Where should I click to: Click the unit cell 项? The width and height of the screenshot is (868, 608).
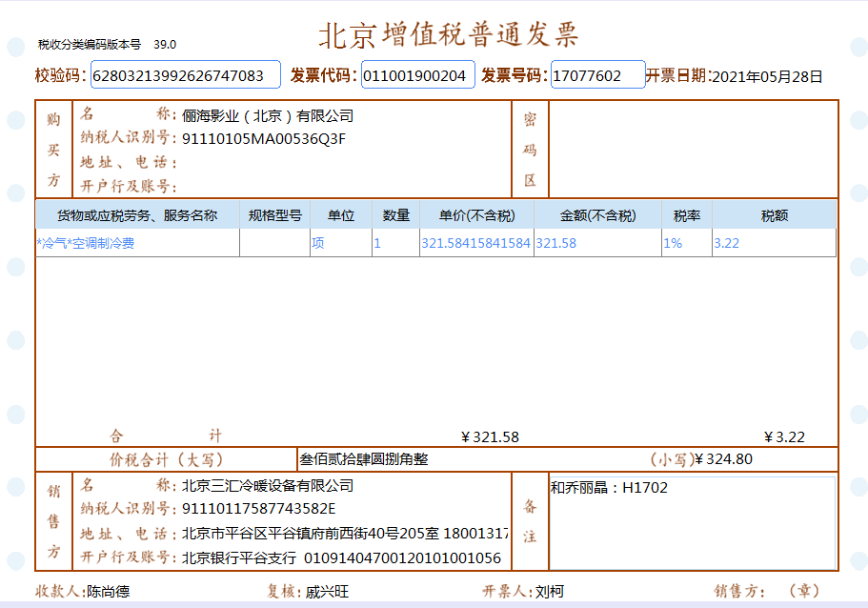[x=341, y=243]
